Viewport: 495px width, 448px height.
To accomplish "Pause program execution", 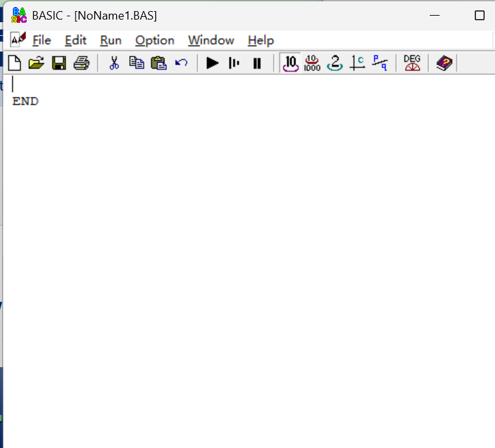I will (x=257, y=63).
